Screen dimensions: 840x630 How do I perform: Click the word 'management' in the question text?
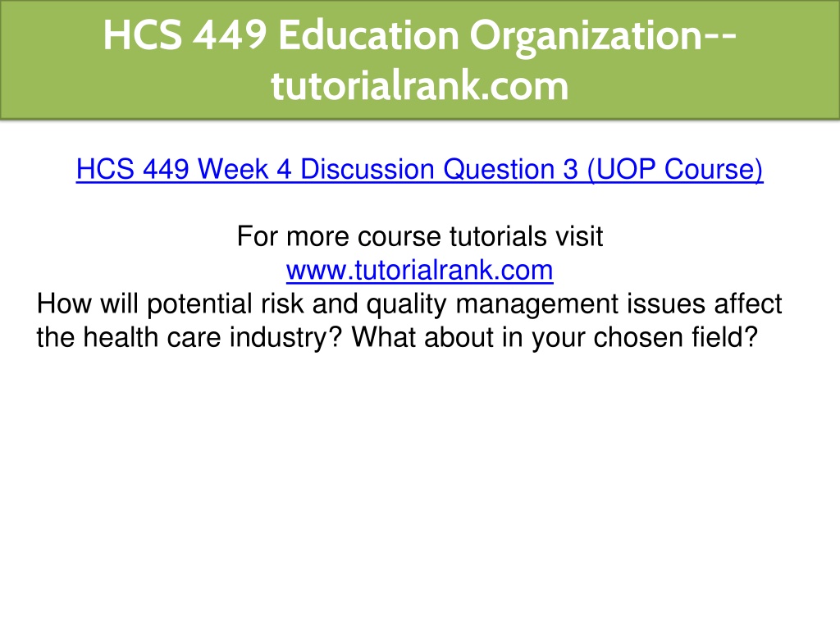[x=536, y=304]
